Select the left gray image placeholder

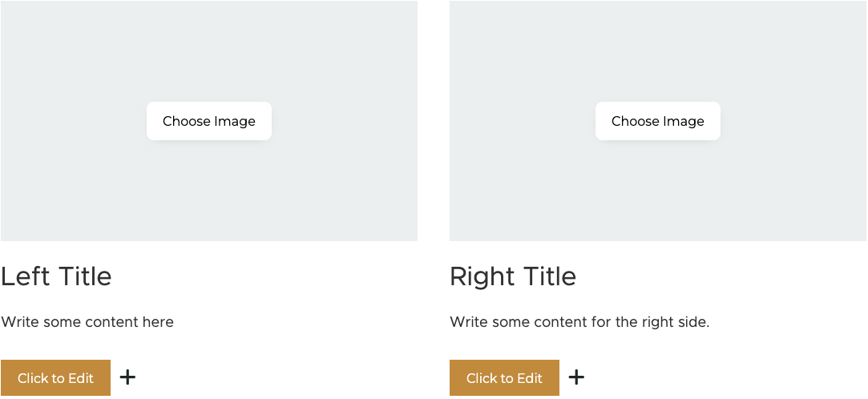(x=208, y=121)
